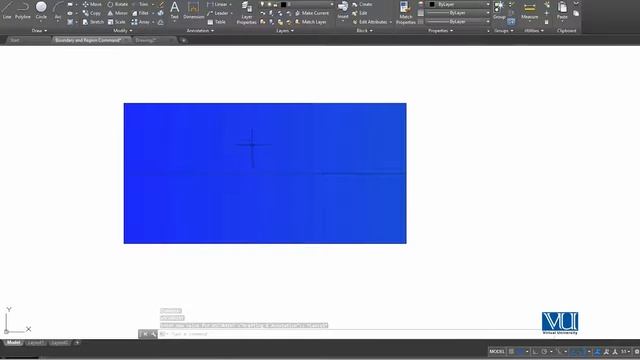Expand the Block panel
Screen dimensions: 640x360
point(364,31)
